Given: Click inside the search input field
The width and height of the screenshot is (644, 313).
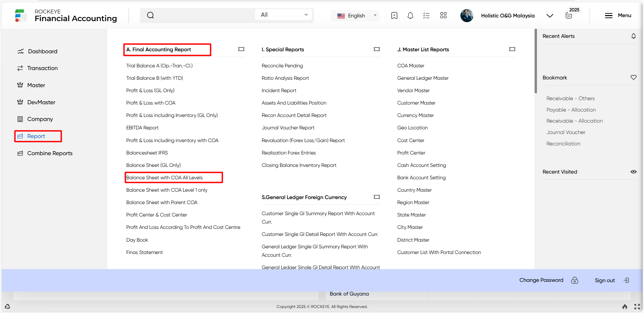Looking at the screenshot, I should [205, 15].
